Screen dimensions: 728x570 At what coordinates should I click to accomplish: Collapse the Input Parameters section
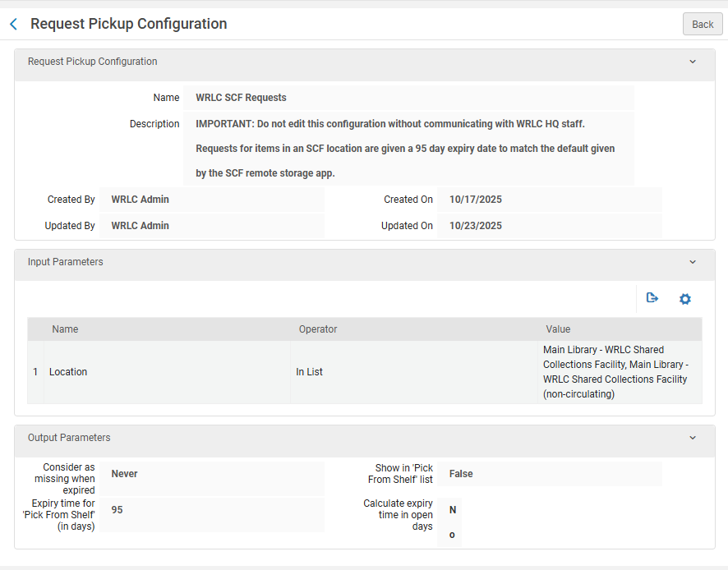click(692, 263)
